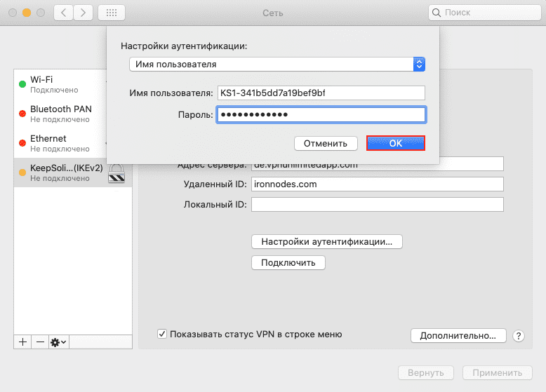Click the forward navigation arrow
Screen dimensions: 546x392
point(84,13)
